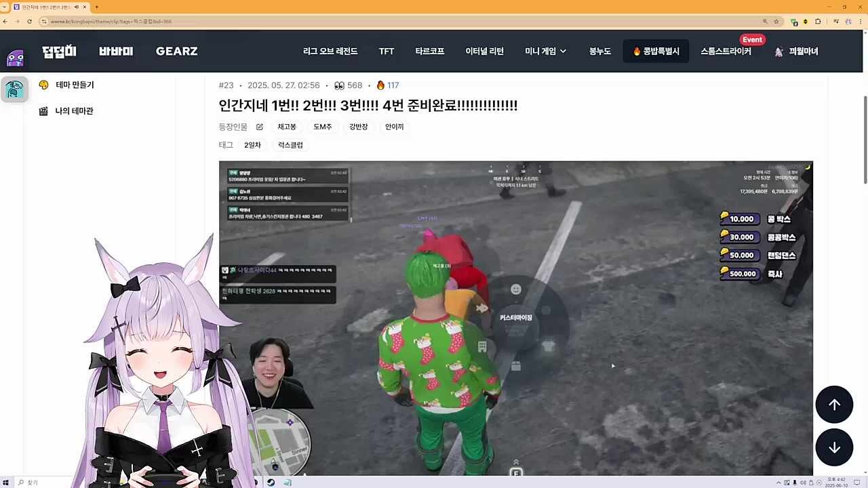Click the eyes view count icon
The height and width of the screenshot is (488, 868).
coord(339,85)
